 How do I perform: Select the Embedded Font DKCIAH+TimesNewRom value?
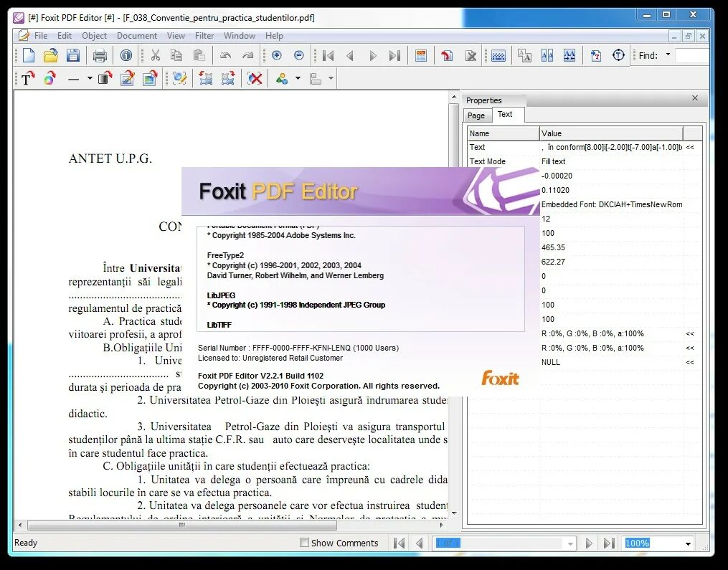(612, 204)
